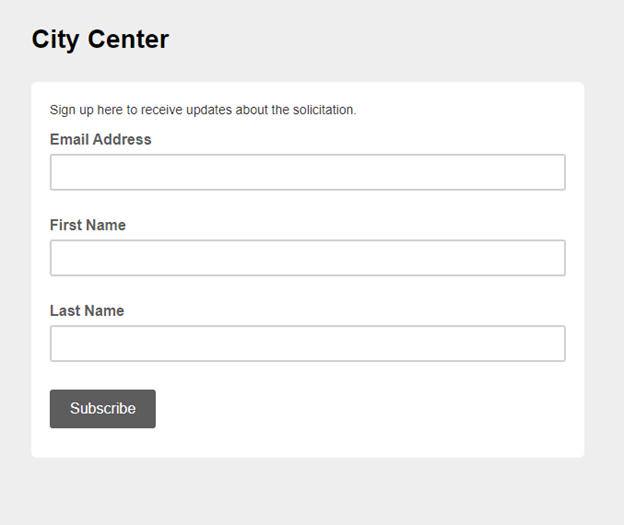
Task: Focus the First Name text box
Action: (307, 258)
